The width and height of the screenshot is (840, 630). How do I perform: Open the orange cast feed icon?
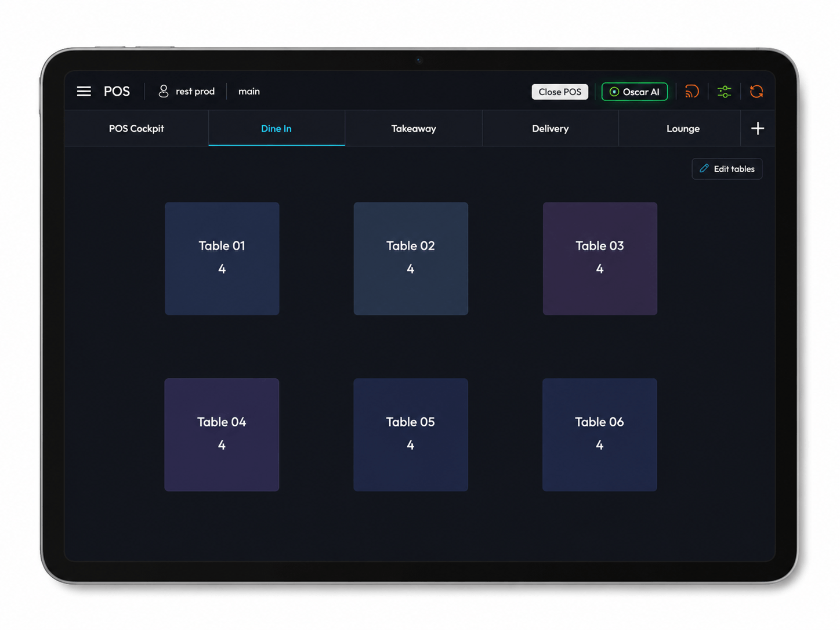pos(692,92)
